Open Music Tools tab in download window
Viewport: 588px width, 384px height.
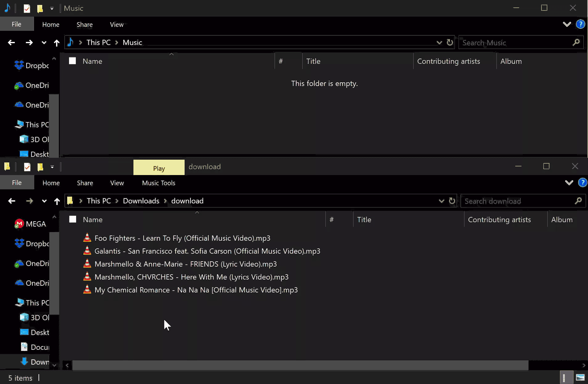(158, 183)
